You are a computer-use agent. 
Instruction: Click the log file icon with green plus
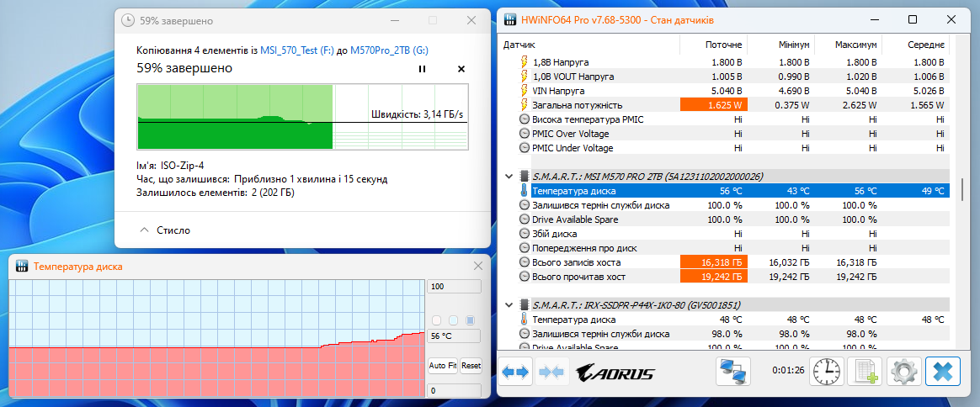(x=865, y=373)
